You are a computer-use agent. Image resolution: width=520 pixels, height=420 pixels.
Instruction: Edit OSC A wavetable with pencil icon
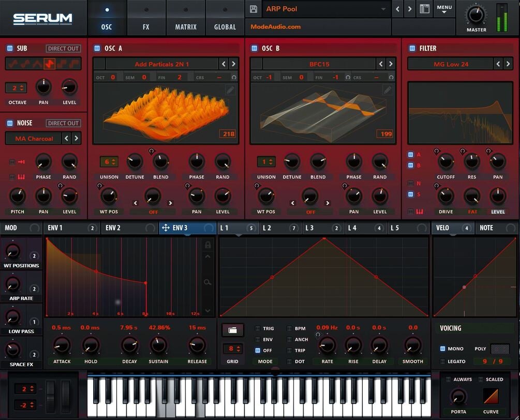point(230,90)
